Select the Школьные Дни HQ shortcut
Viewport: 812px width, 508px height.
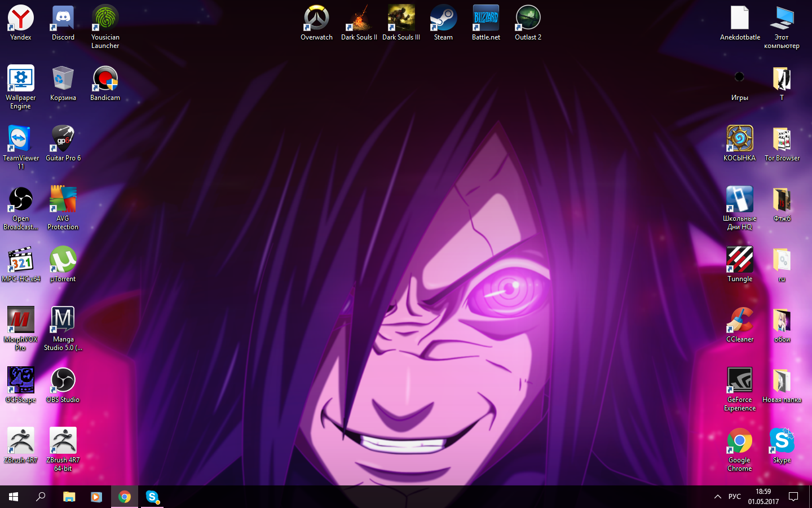(740, 208)
